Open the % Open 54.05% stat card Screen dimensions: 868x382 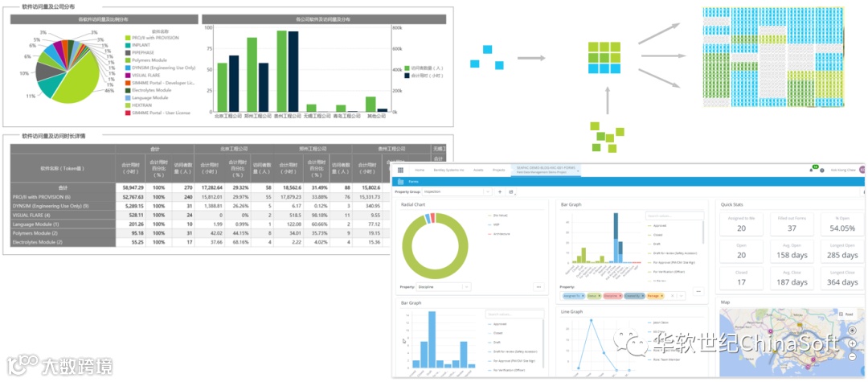click(842, 224)
